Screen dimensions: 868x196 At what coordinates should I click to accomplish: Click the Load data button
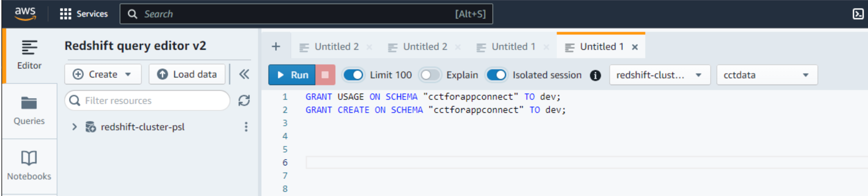point(187,74)
